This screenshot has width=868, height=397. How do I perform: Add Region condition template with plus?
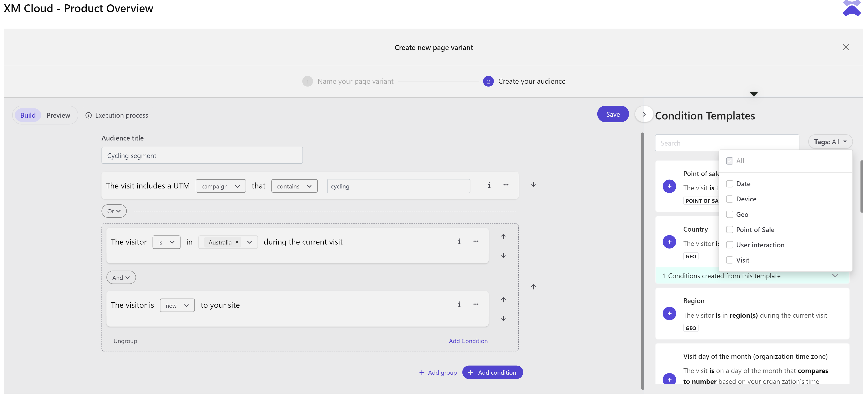tap(669, 314)
